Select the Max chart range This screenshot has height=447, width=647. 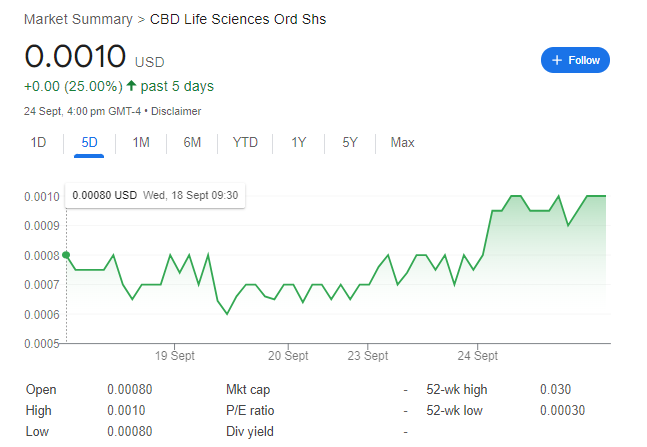point(402,142)
